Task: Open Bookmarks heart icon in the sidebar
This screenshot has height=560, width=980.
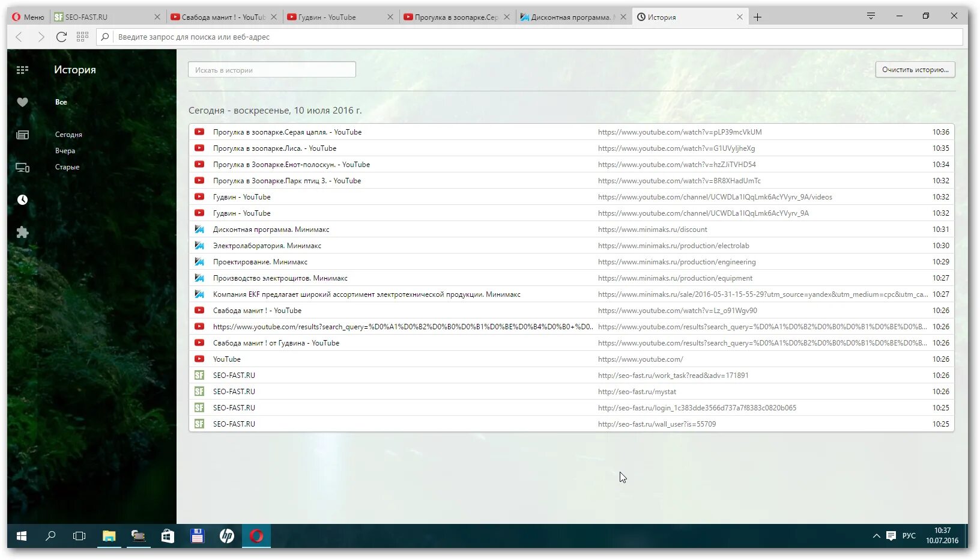Action: pos(22,102)
